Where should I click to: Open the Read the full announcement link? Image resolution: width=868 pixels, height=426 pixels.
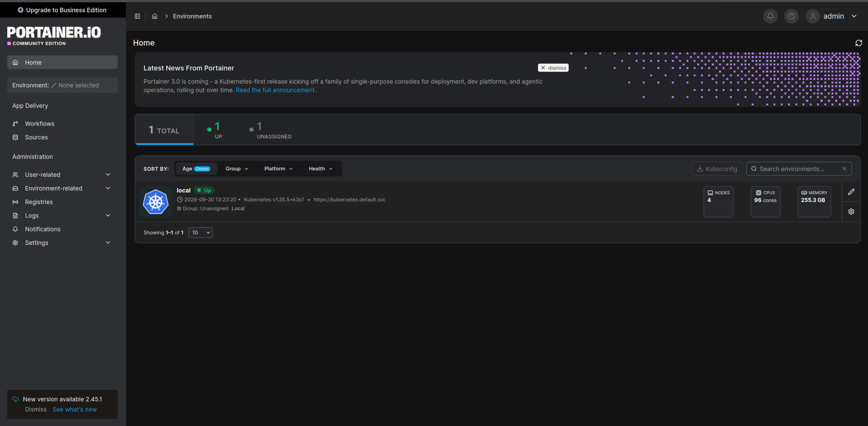click(275, 90)
